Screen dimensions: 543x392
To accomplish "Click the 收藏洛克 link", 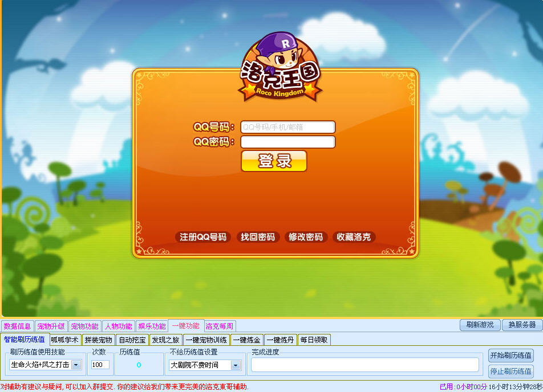I will tap(354, 237).
